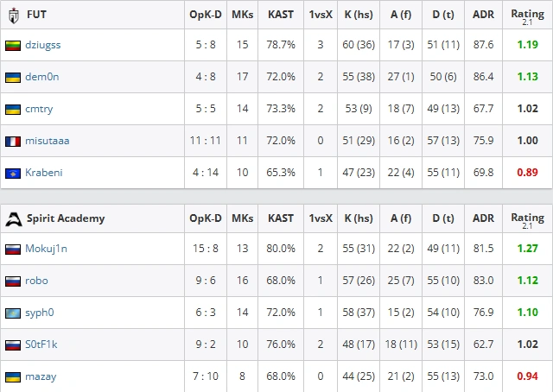Click the French flag beside misutaaa
This screenshot has height=392, width=553.
13,142
